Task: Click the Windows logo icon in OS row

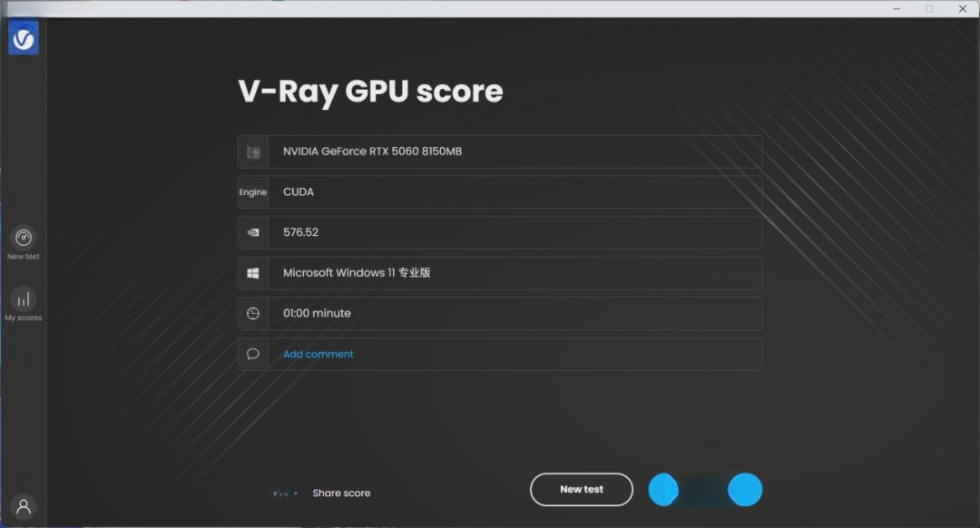Action: click(x=253, y=273)
